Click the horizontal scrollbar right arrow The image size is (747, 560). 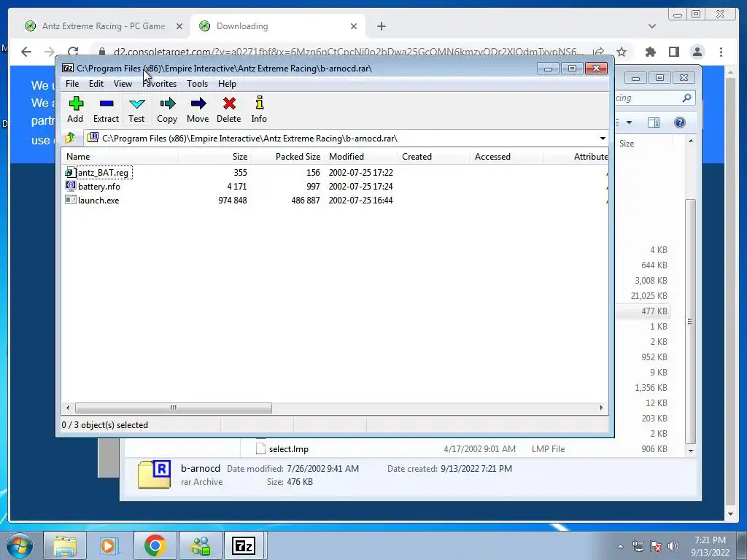tap(601, 408)
